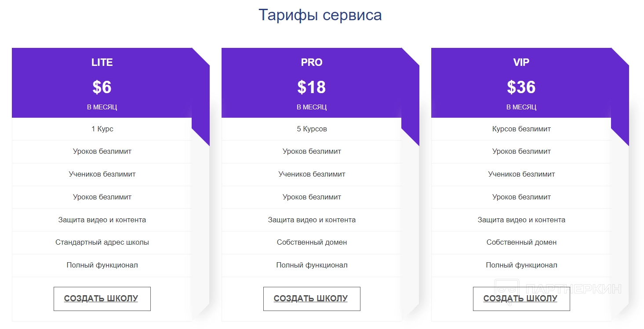Click the Создать школу button in LITE plan

pos(102,299)
